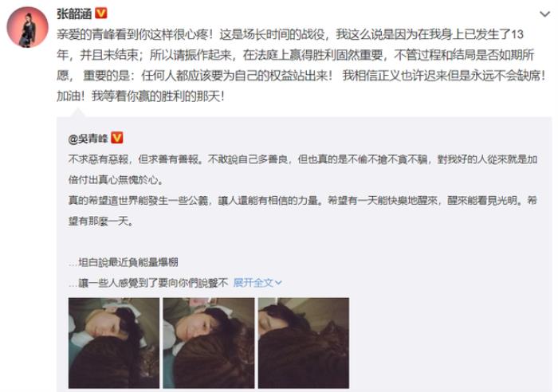This screenshot has height=392, width=558.
Task: Click the quoted paragraph starting 真的希望這世界
Action: click(303, 211)
